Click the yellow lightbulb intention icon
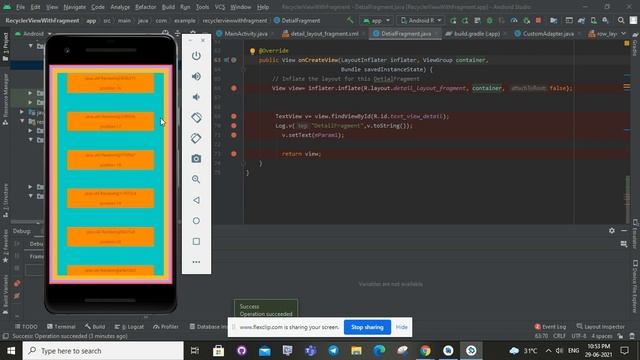Image resolution: width=640 pixels, height=360 pixels. tap(252, 51)
